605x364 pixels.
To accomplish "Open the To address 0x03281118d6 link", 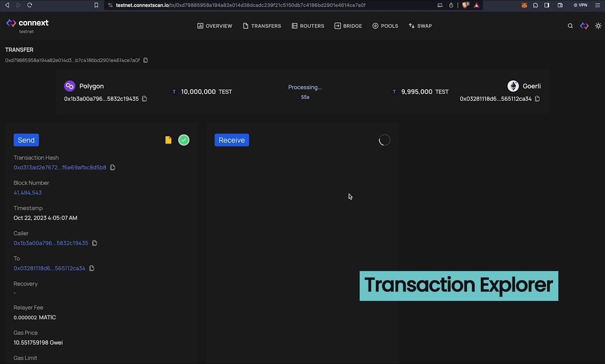I will point(49,268).
